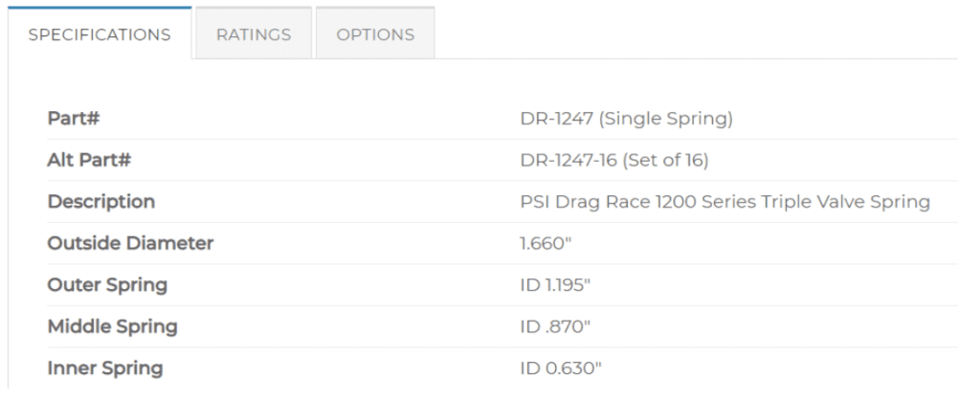Select the Specifications tab
This screenshot has height=401, width=980.
click(x=99, y=34)
